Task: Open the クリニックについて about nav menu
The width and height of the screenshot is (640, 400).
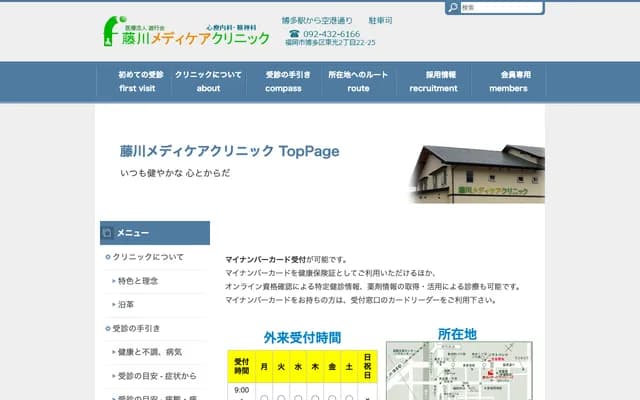Action: [x=209, y=81]
